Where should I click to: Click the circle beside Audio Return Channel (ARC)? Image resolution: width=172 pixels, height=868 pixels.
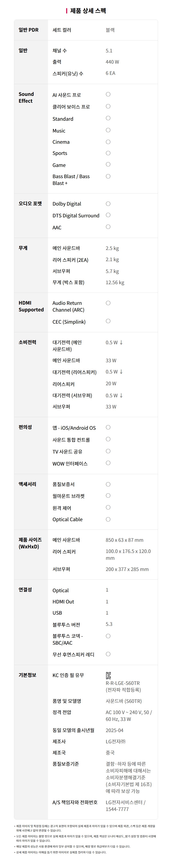tap(108, 303)
